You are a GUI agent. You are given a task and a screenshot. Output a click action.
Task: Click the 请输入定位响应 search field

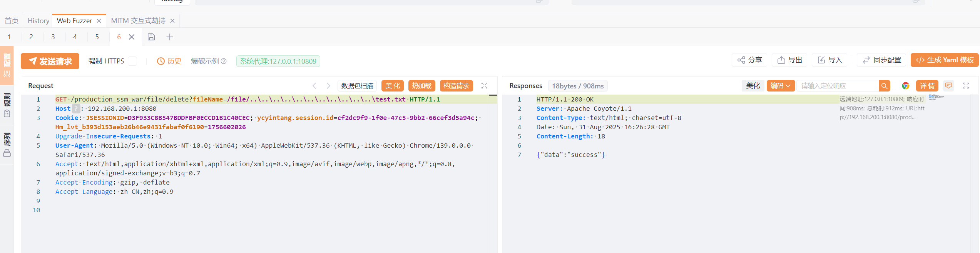[x=837, y=86]
